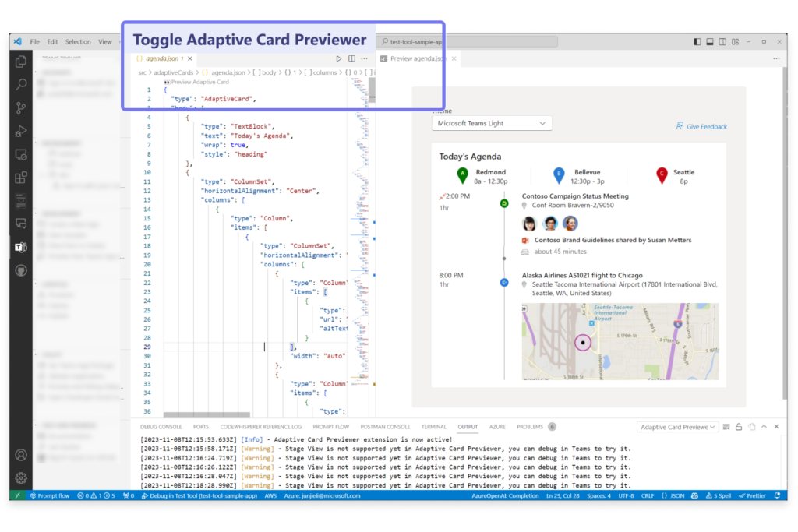The width and height of the screenshot is (798, 532).
Task: Open the Search view in activity bar
Action: click(x=21, y=85)
